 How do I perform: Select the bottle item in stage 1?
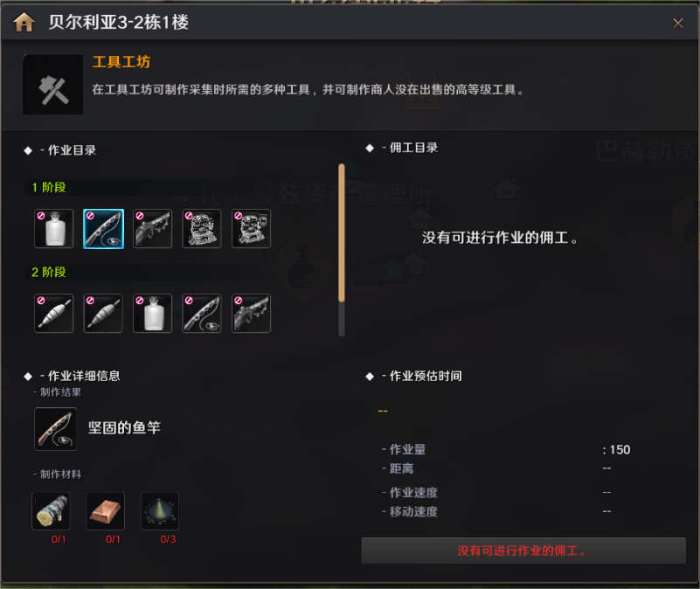pos(53,228)
